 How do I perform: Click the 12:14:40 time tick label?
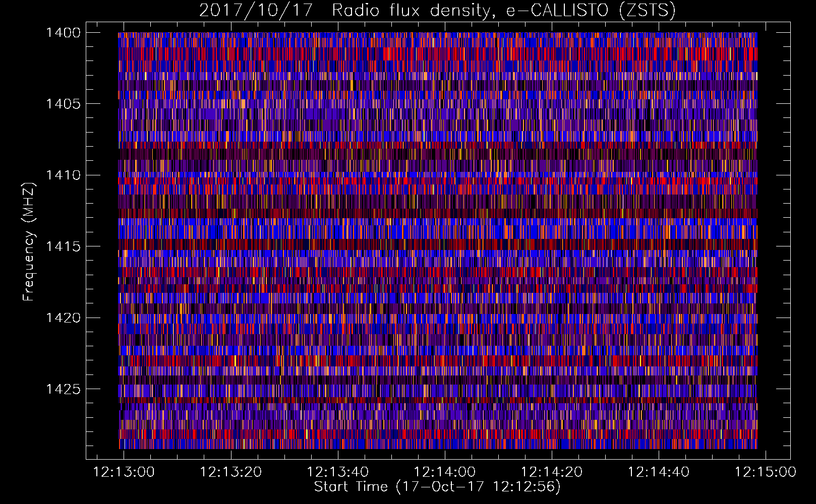(x=659, y=472)
